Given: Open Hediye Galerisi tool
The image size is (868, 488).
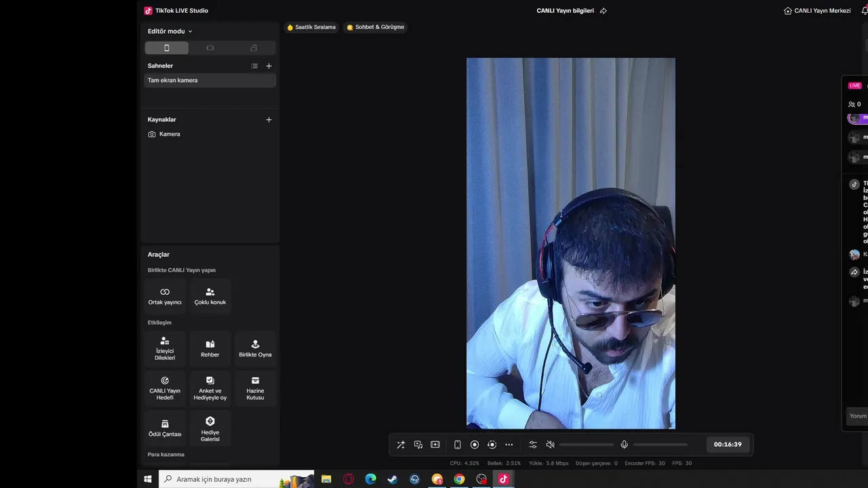Looking at the screenshot, I should point(210,428).
